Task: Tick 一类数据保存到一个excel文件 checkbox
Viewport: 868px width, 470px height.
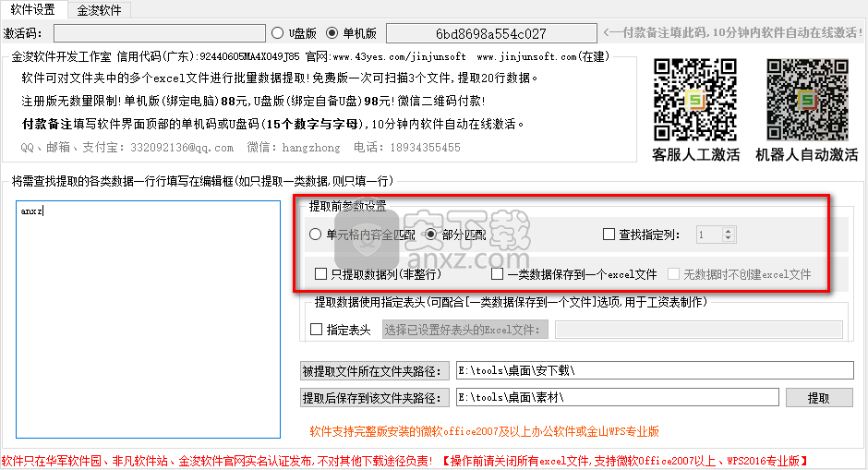Action: tap(497, 274)
